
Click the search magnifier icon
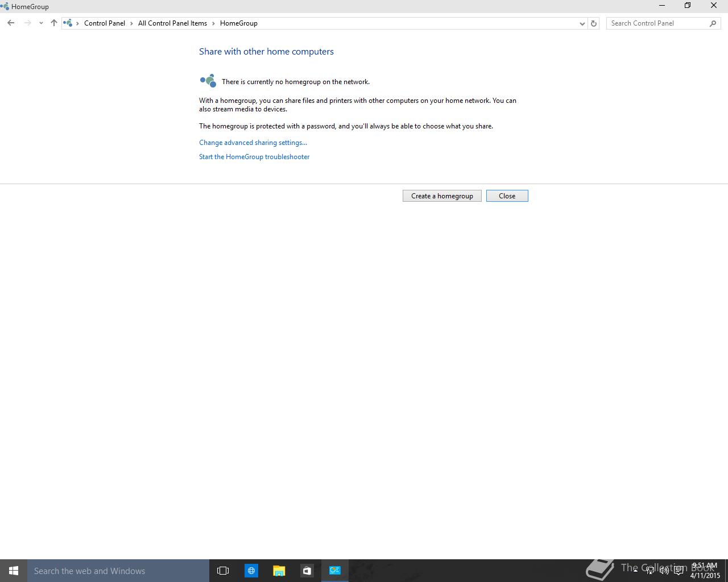[x=713, y=23]
